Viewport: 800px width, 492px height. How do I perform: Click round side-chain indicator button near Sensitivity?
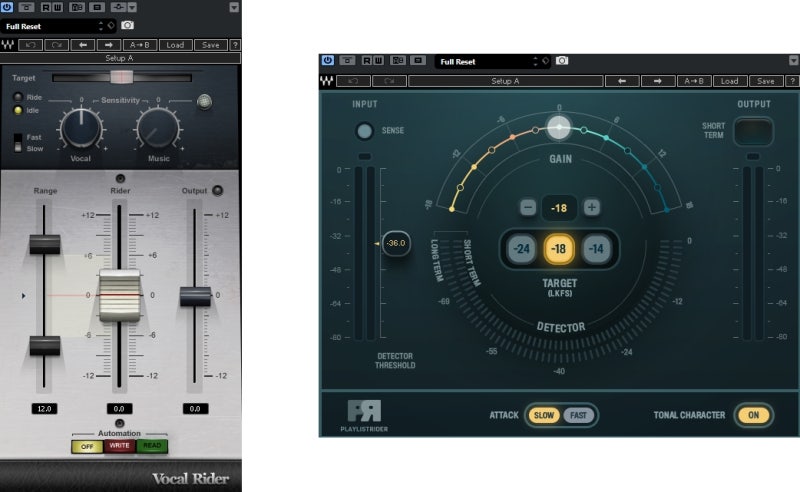205,102
